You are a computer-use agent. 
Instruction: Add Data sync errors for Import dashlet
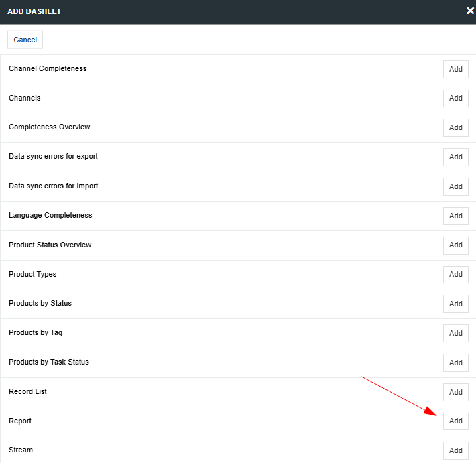click(x=456, y=186)
